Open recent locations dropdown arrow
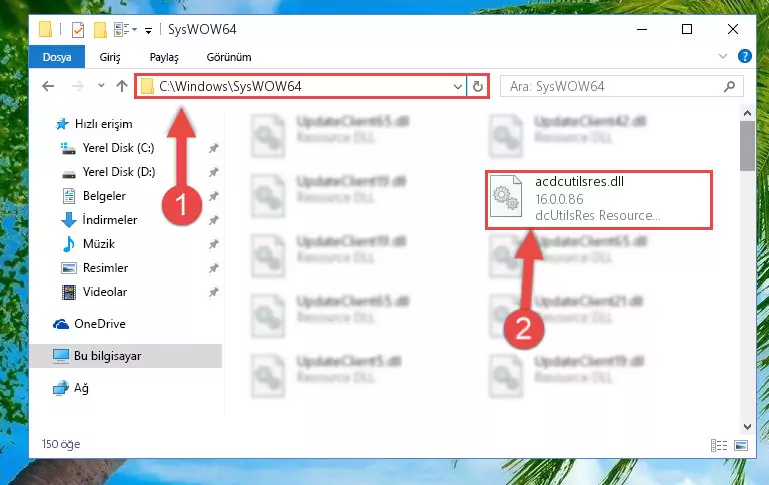The height and width of the screenshot is (485, 769). (101, 86)
